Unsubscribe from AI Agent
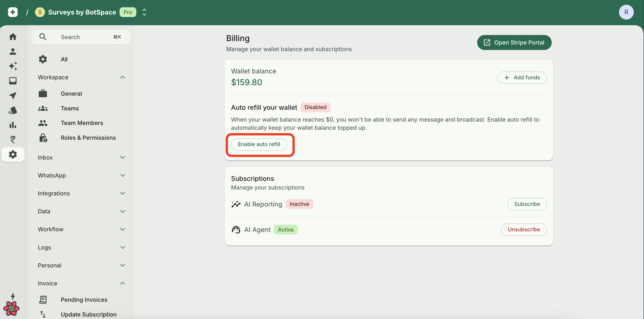This screenshot has width=644, height=319. [x=524, y=229]
